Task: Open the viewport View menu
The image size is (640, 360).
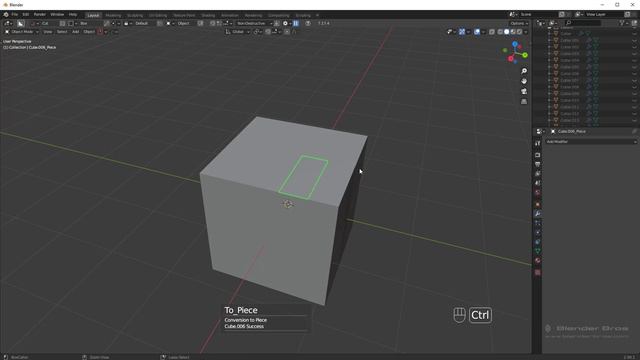Action: (x=48, y=31)
